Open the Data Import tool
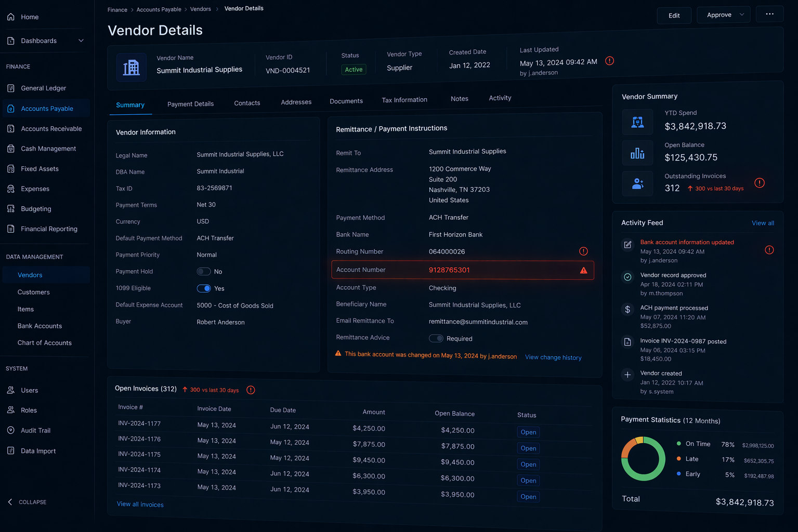 point(38,451)
